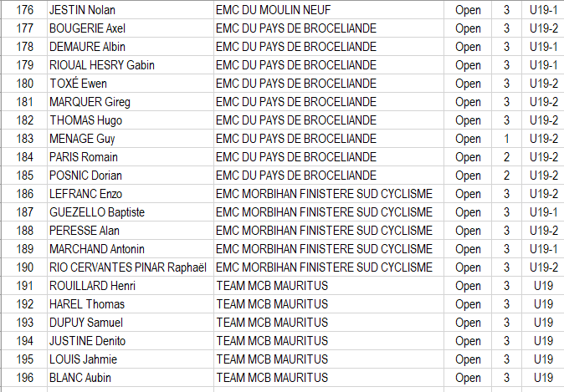The height and width of the screenshot is (392, 564).
Task: Select GUEZELLO Baptiste name cell
Action: (x=131, y=212)
